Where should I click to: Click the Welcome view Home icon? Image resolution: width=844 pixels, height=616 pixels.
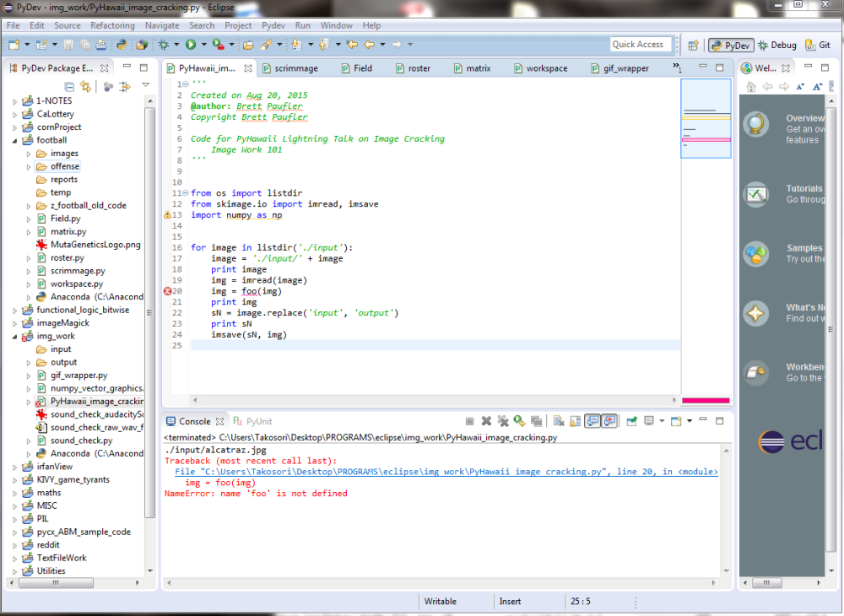pos(751,87)
